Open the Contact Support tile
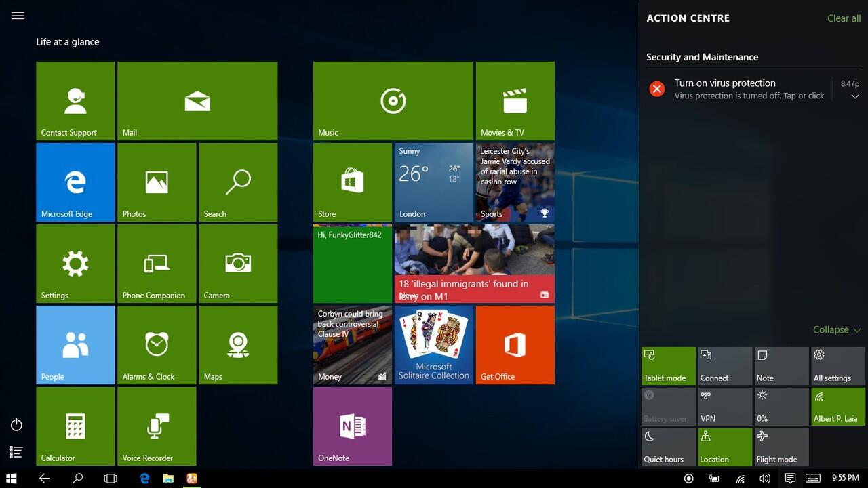The height and width of the screenshot is (488, 868). [x=75, y=101]
